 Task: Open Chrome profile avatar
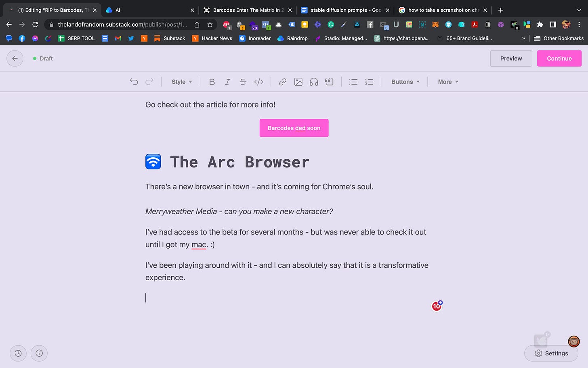click(566, 25)
